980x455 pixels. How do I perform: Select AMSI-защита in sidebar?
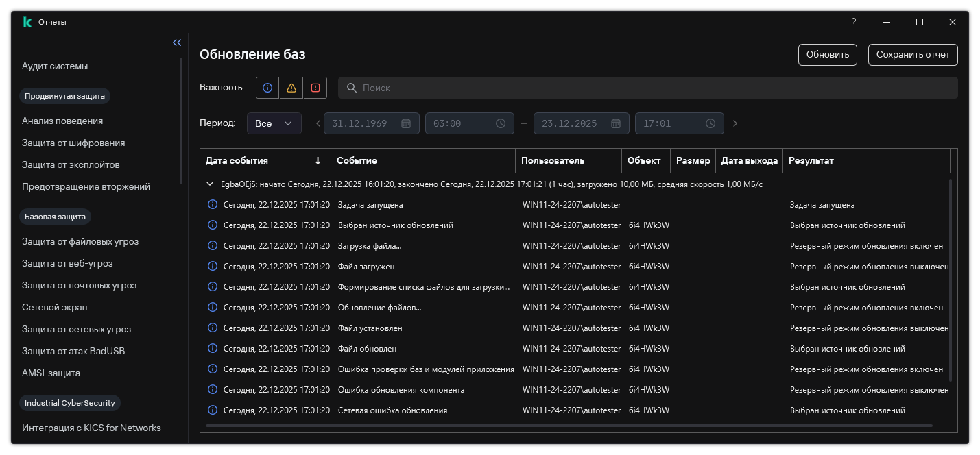[x=51, y=373]
